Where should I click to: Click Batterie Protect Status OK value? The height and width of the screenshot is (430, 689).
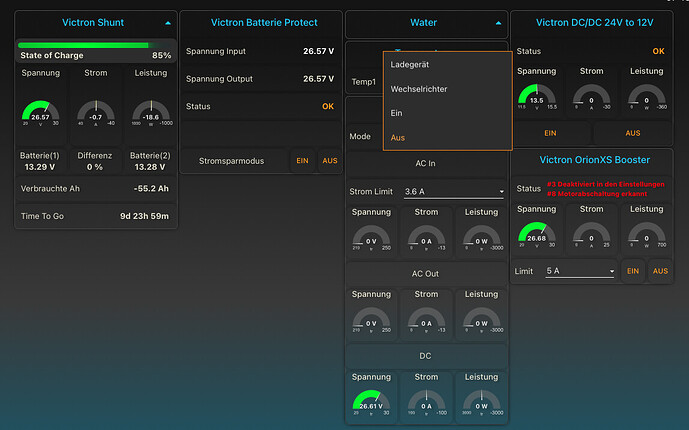[328, 107]
